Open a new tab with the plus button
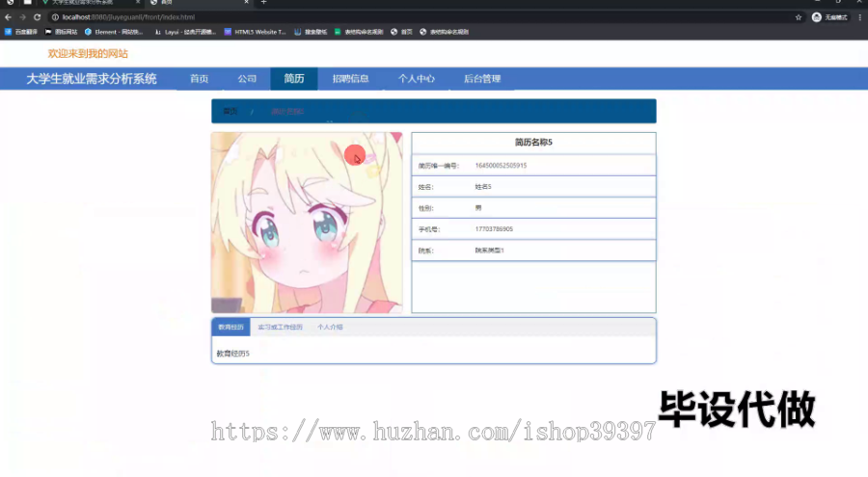The image size is (868, 477). click(263, 2)
